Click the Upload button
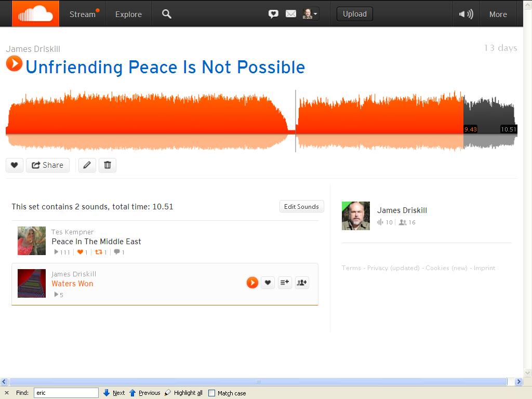The height and width of the screenshot is (399, 532). pos(354,14)
